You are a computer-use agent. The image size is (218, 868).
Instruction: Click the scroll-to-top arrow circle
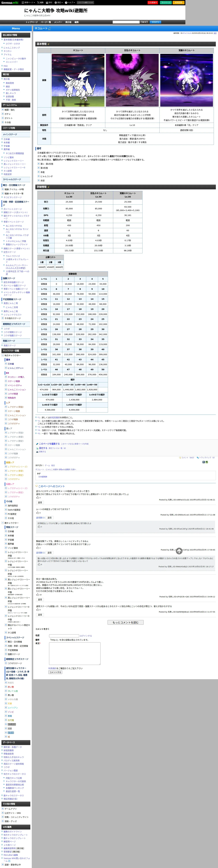coord(179,551)
